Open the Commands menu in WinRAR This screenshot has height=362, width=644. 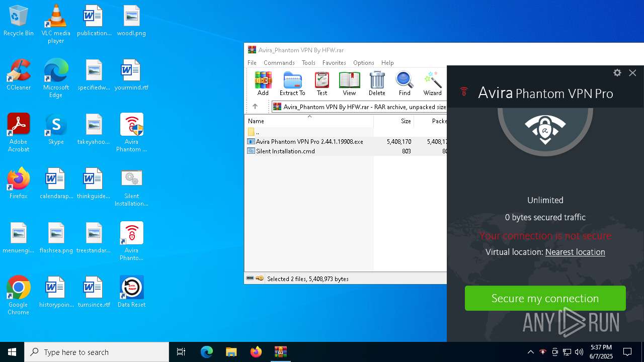[x=279, y=63]
